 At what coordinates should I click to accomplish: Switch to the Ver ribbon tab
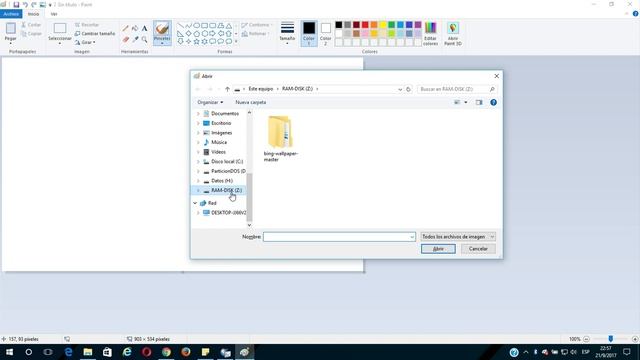point(54,14)
